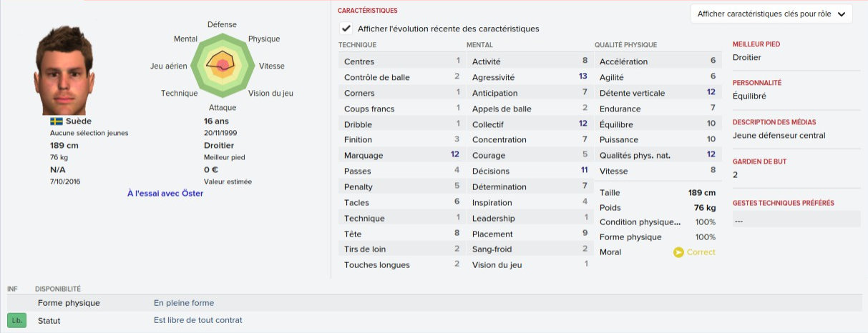Viewport: 868px width, 333px height.
Task: Select the Agressivité attribute row
Action: click(529, 77)
